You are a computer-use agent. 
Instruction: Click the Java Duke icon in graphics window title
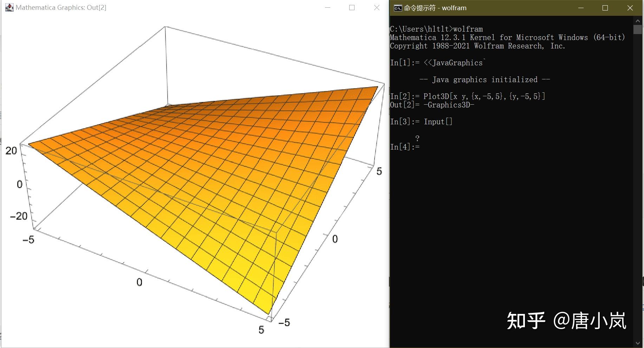[x=9, y=7]
